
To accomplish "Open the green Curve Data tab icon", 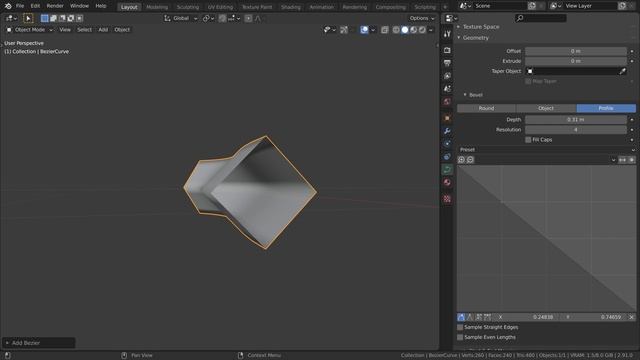I will [x=447, y=169].
